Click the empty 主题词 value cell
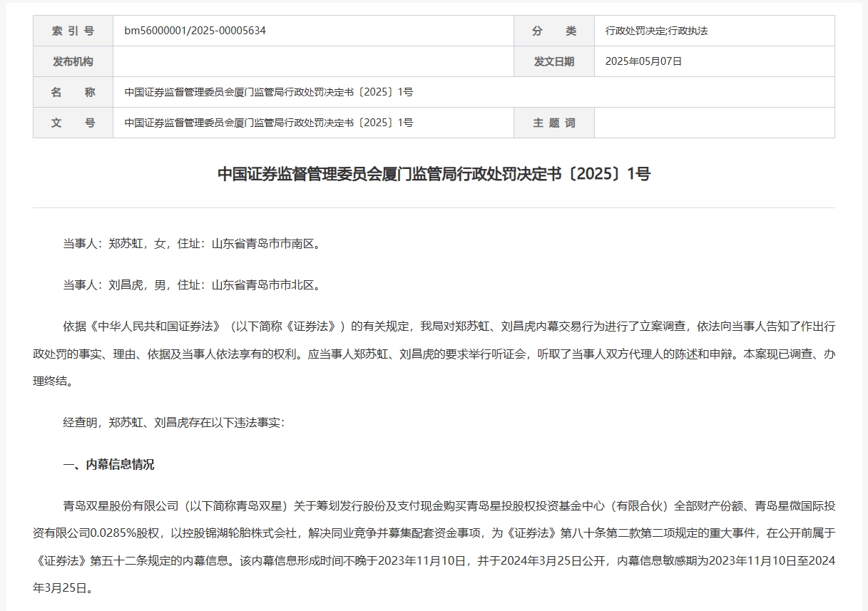This screenshot has width=868, height=611. point(713,123)
